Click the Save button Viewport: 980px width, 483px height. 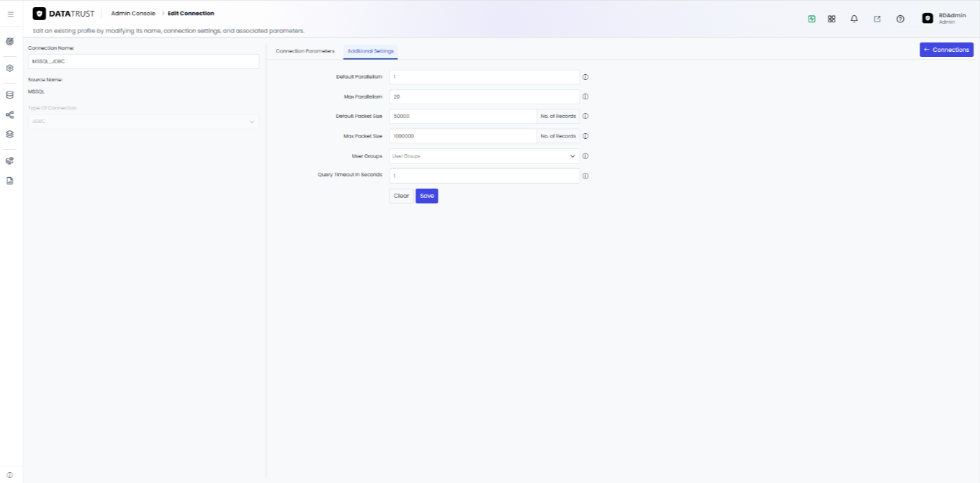(x=427, y=196)
